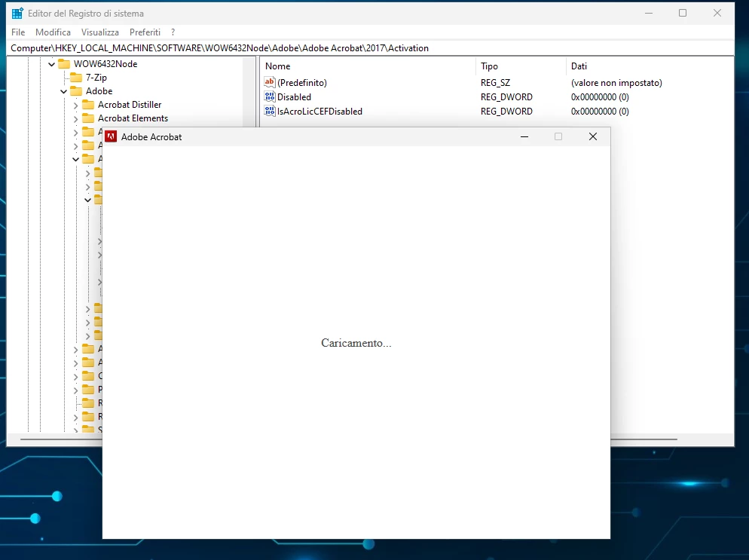Select the IsAcroLicCEFDisabled value name

319,112
